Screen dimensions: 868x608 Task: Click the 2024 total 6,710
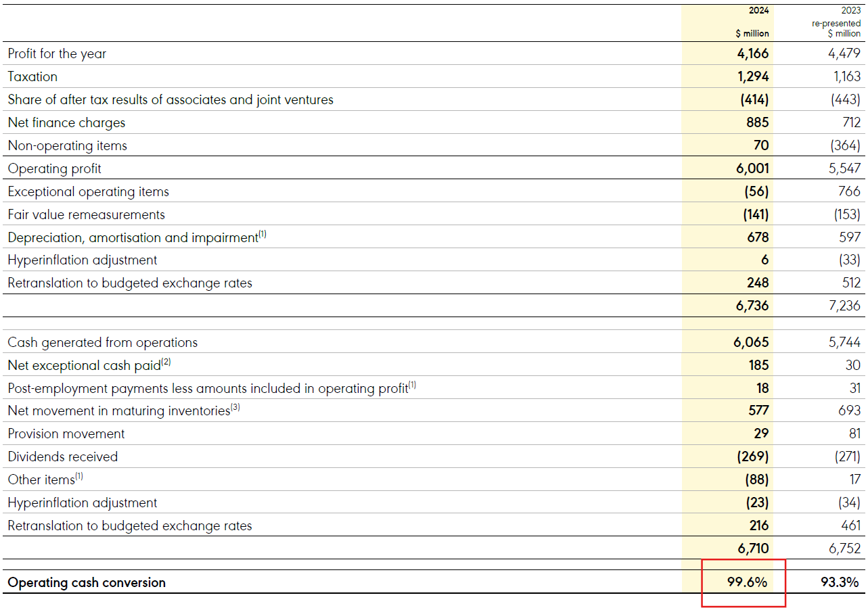click(753, 548)
